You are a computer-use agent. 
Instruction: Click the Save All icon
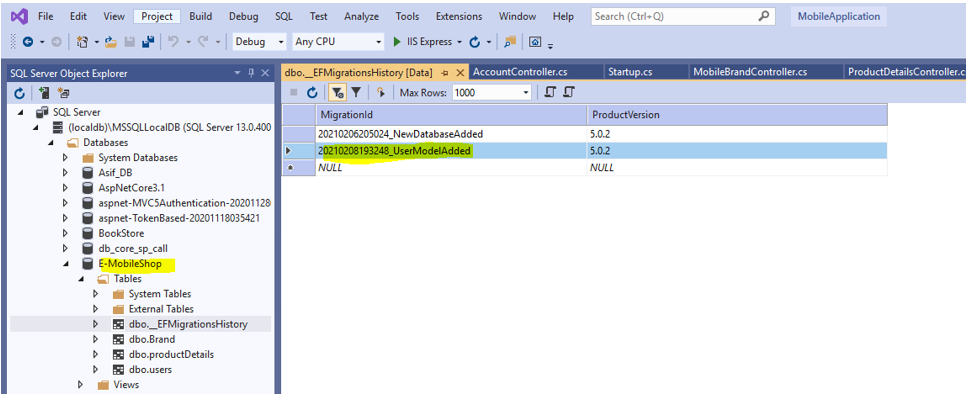[x=148, y=42]
